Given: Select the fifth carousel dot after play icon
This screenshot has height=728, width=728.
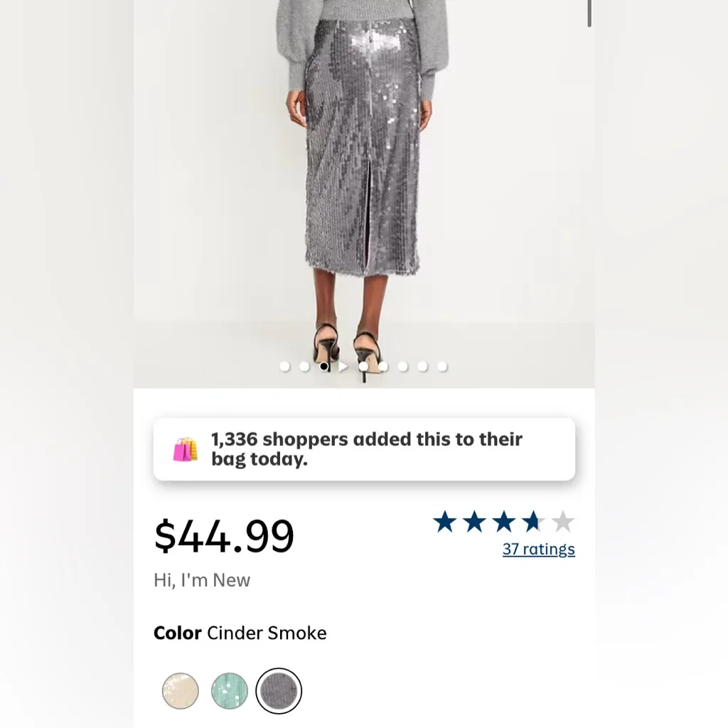Looking at the screenshot, I should [442, 367].
